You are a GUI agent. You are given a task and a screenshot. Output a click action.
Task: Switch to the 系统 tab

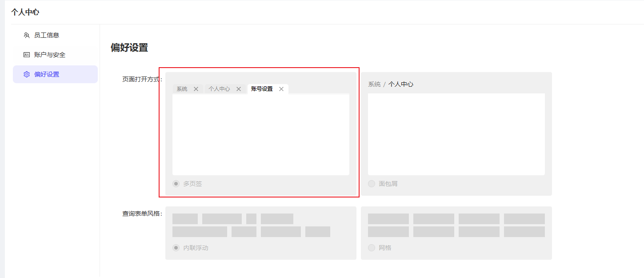(x=182, y=89)
